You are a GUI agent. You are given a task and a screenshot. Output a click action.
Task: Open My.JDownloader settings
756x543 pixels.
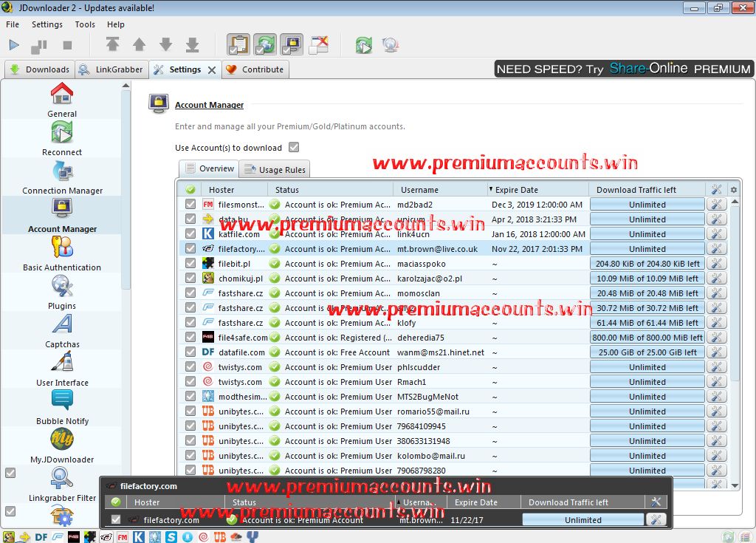point(62,446)
